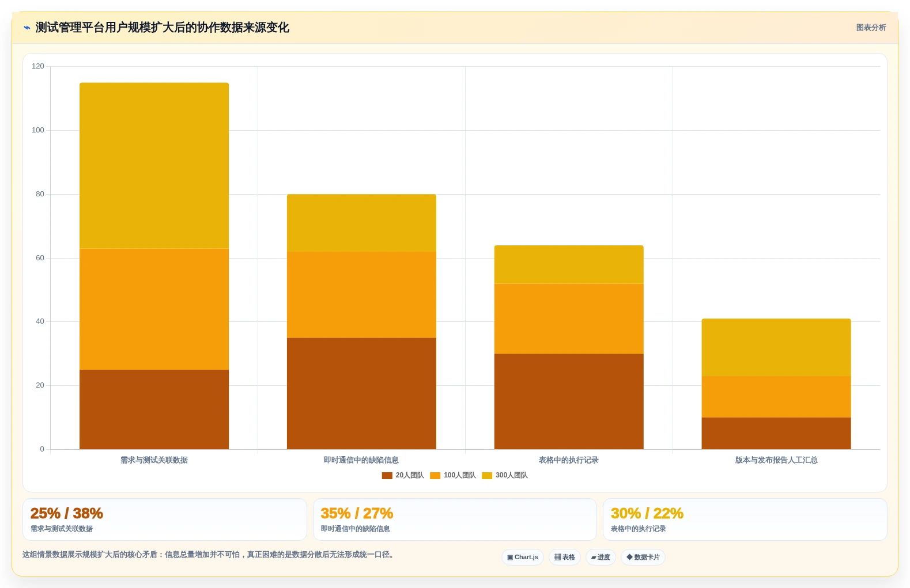Select the 进度 tag chip

(601, 557)
